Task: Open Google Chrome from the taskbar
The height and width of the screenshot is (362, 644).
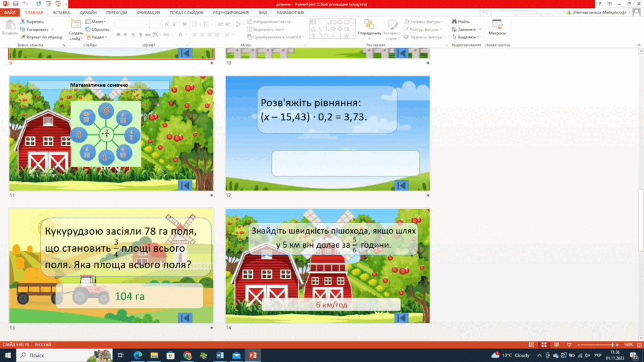Action: (x=187, y=355)
